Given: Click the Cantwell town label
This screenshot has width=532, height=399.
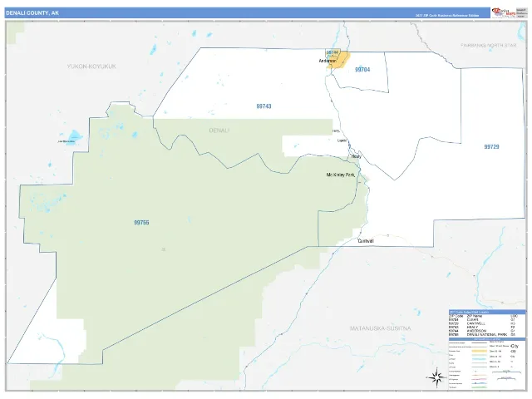Looking at the screenshot, I should point(366,241).
